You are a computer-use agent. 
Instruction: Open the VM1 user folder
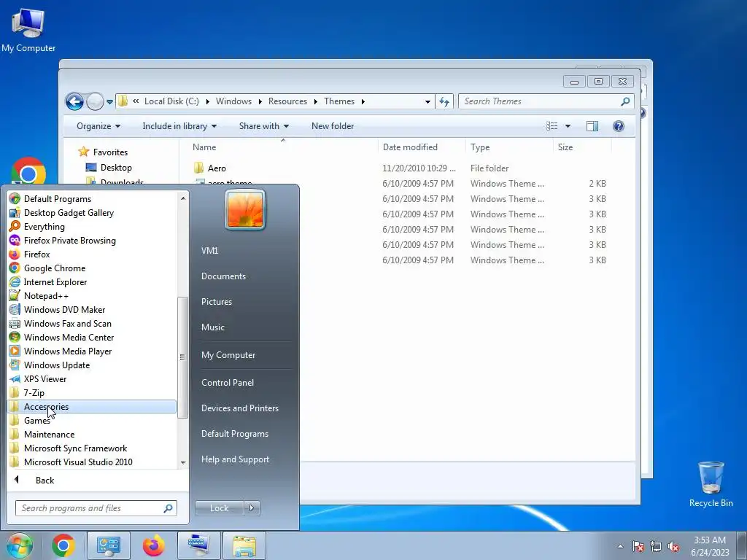point(209,251)
